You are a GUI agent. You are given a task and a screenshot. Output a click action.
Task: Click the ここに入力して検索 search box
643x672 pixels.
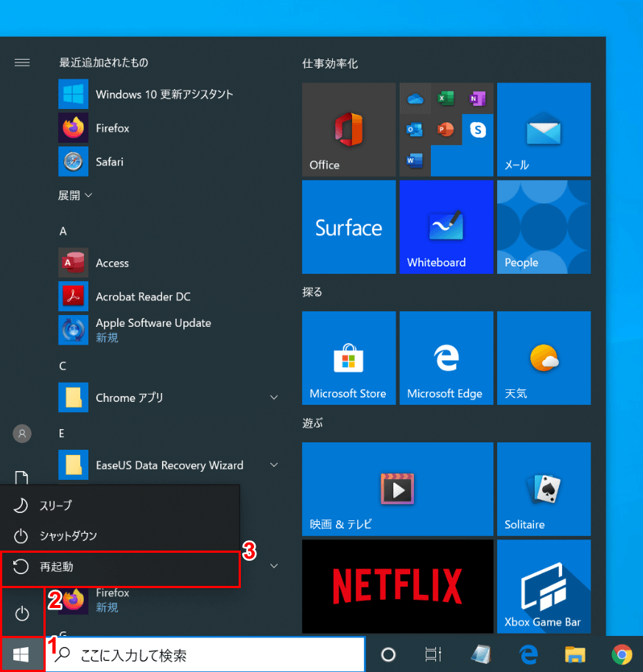click(205, 654)
